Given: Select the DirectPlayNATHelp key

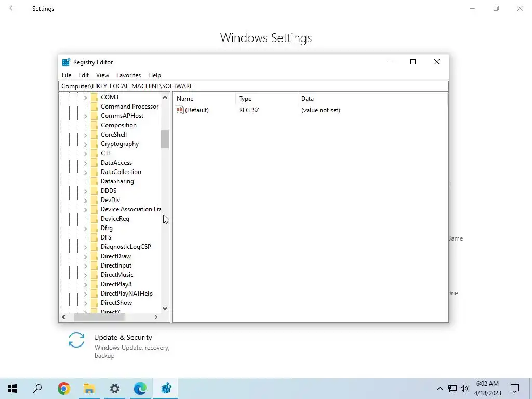Looking at the screenshot, I should click(127, 294).
